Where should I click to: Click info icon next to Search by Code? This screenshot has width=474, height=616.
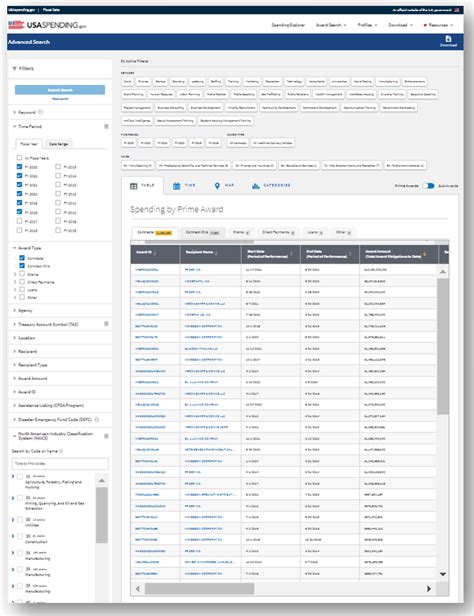click(61, 451)
